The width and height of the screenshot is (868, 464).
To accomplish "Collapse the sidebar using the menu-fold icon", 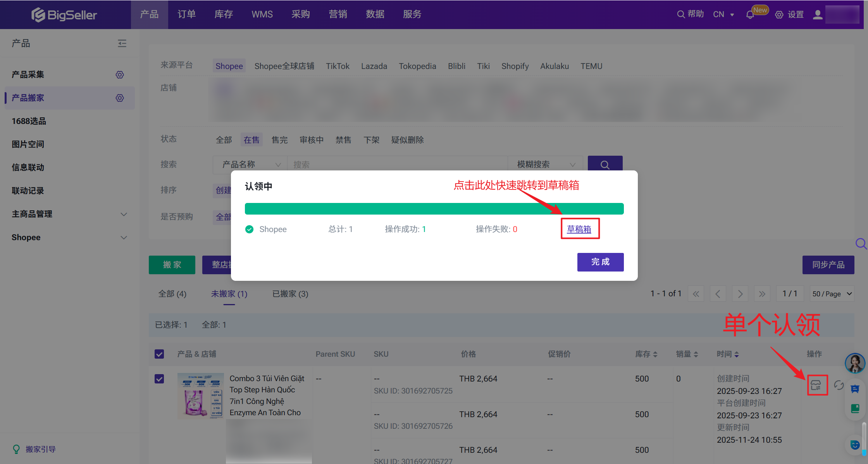I will pyautogui.click(x=122, y=43).
